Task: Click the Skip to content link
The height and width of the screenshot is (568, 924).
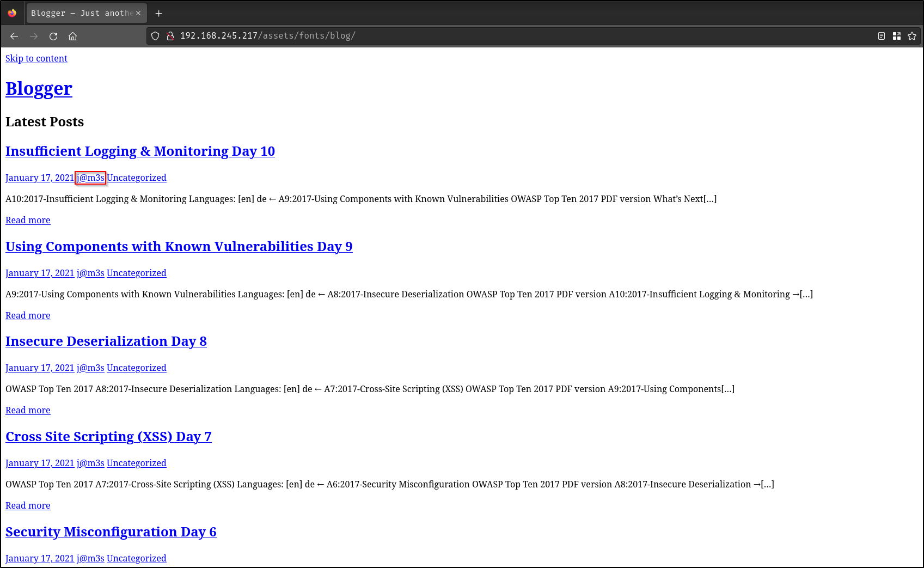Action: pos(36,58)
